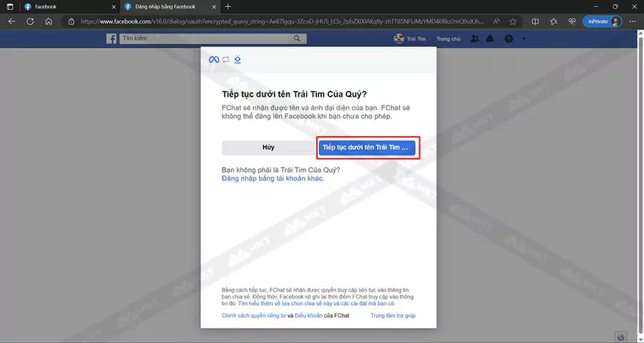Image resolution: width=644 pixels, height=343 pixels.
Task: Open browser settings ellipsis menu
Action: 633,21
